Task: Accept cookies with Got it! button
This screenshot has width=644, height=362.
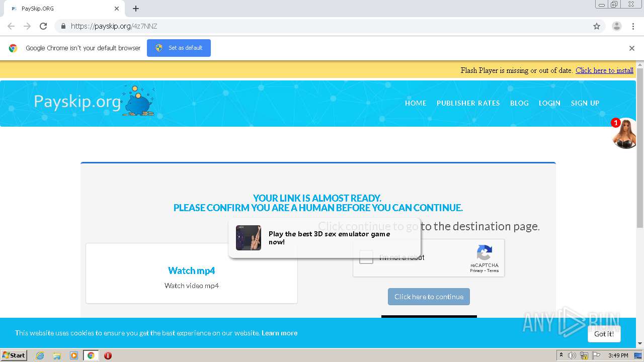Action: [x=604, y=334]
